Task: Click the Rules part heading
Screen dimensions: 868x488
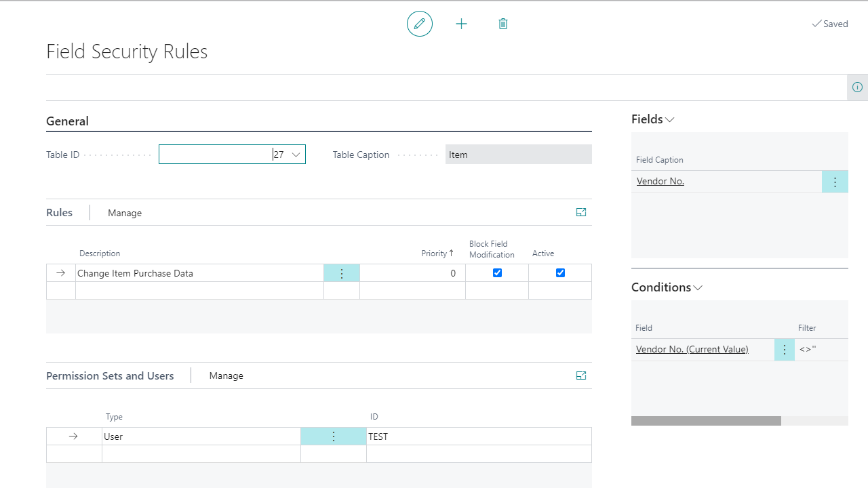Action: [60, 212]
